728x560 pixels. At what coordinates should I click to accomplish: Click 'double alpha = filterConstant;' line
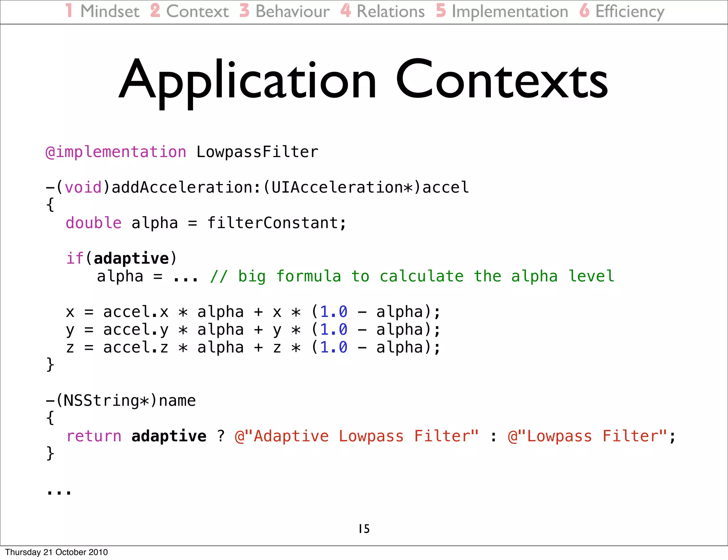click(x=206, y=223)
